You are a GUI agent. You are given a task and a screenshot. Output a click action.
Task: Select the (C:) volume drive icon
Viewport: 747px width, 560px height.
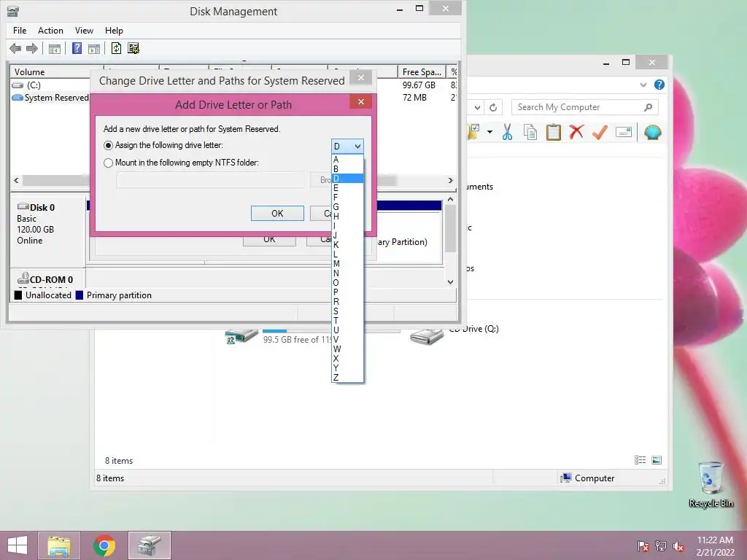coord(18,85)
